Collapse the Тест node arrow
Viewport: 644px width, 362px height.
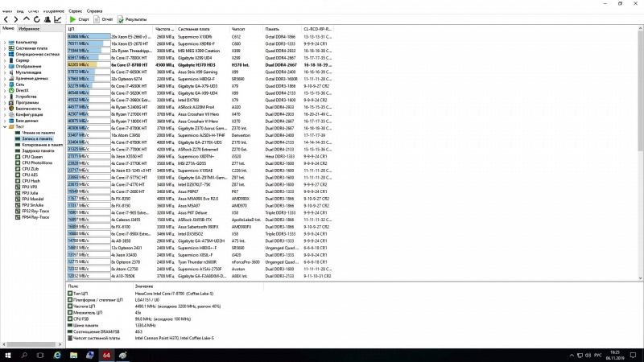(5, 127)
